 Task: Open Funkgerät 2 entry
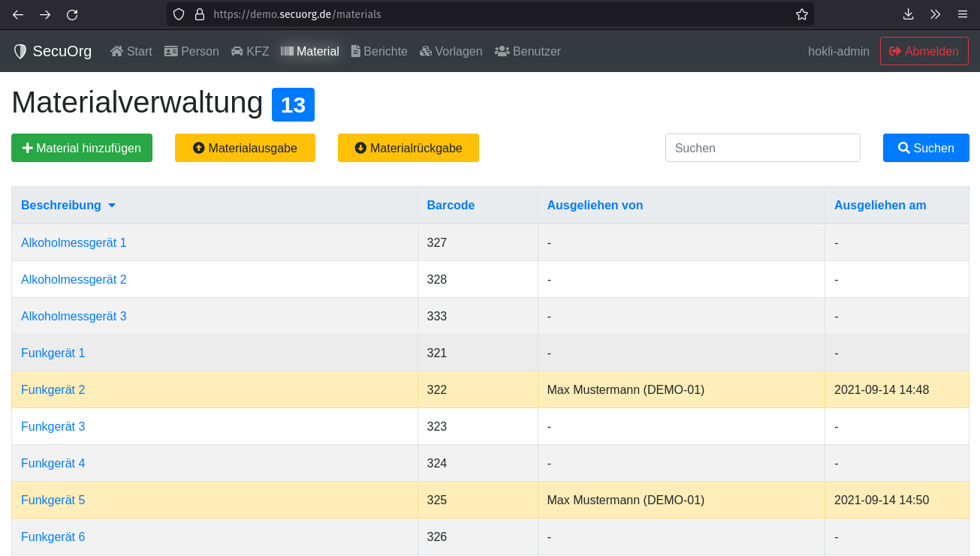click(x=53, y=389)
